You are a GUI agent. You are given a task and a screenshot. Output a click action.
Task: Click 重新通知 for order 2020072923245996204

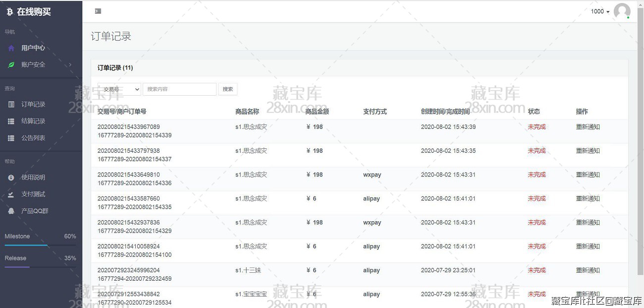tap(588, 270)
